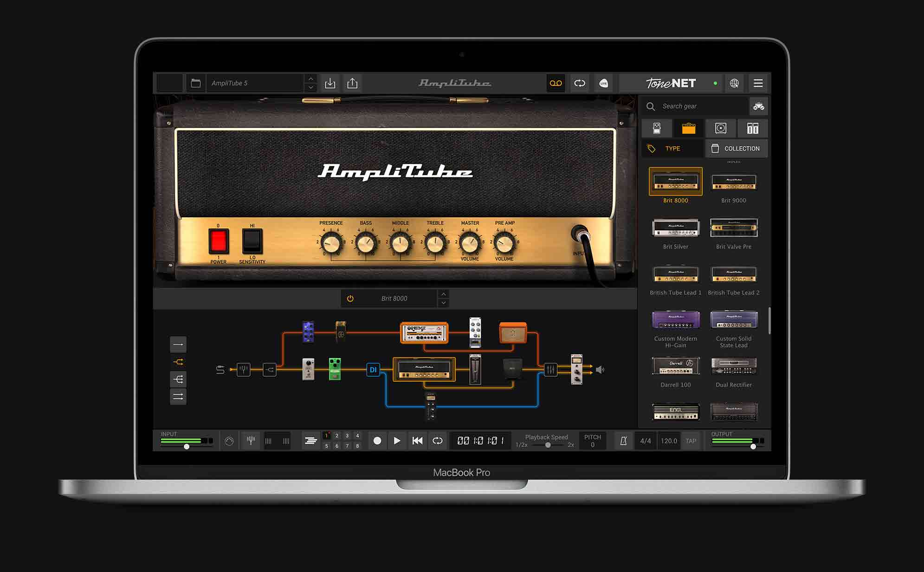Toggle the red POWER switch on amp
This screenshot has width=924, height=572.
click(x=218, y=241)
